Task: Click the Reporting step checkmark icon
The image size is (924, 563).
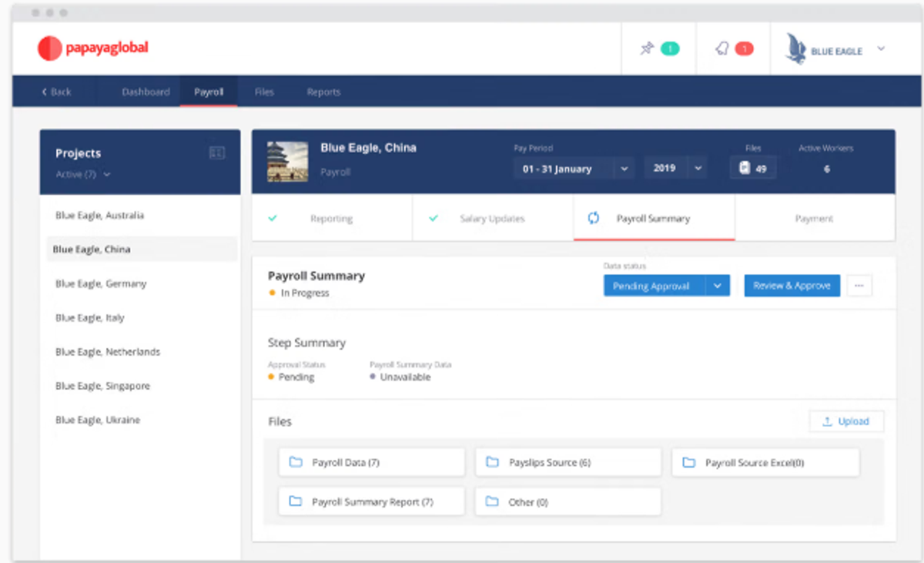Action: pyautogui.click(x=273, y=218)
